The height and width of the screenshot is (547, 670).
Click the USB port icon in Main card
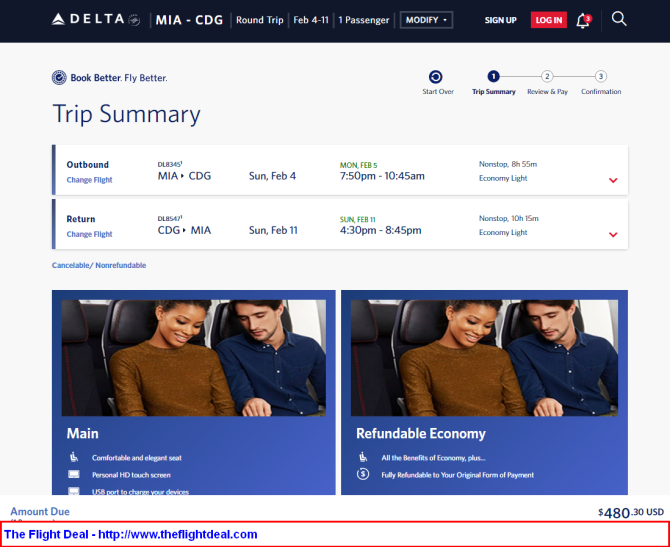(74, 491)
